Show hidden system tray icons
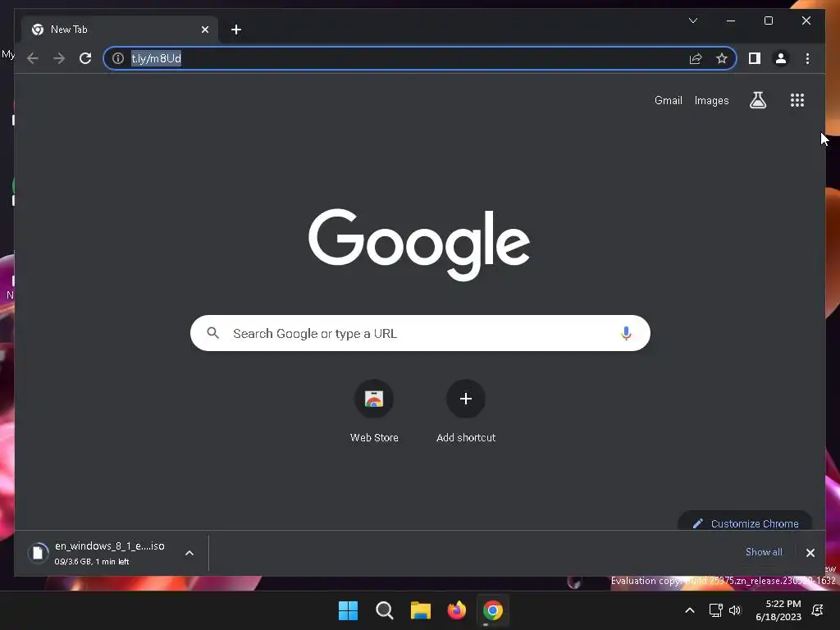The image size is (840, 630). pos(689,610)
